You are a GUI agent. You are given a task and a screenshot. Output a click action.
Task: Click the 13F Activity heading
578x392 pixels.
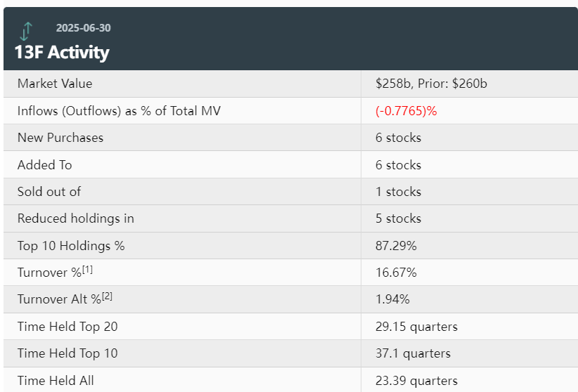pos(62,52)
